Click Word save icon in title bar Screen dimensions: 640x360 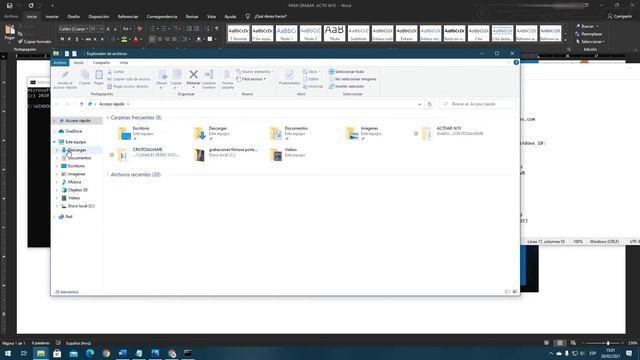[x=9, y=6]
